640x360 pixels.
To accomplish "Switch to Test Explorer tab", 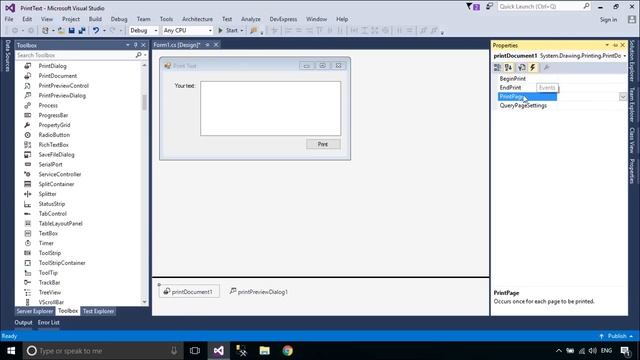I will pyautogui.click(x=98, y=311).
